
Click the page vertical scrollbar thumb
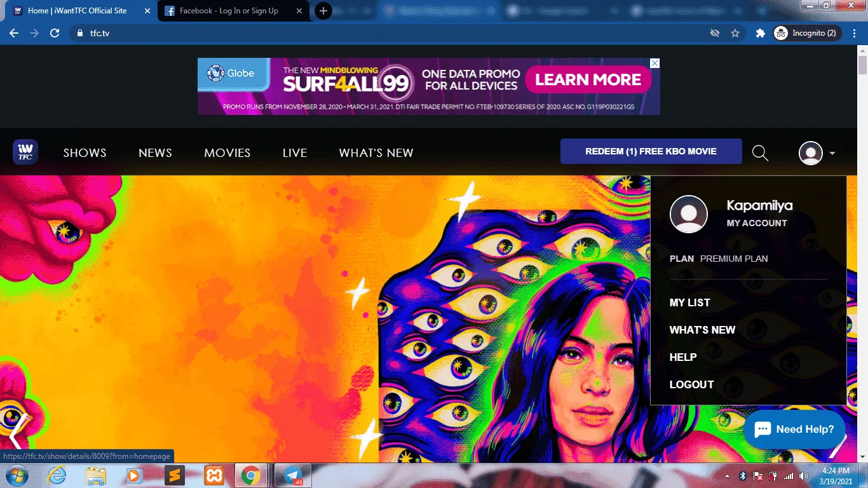[x=862, y=66]
